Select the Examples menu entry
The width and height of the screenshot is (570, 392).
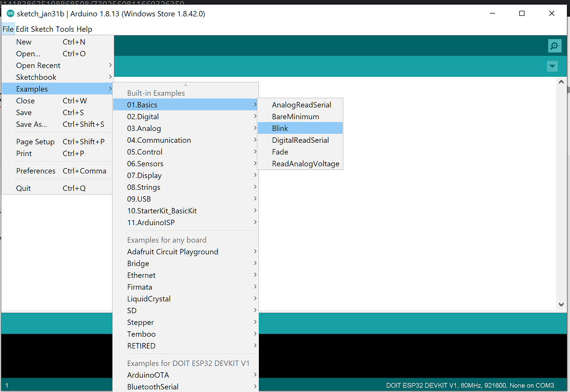(x=57, y=89)
